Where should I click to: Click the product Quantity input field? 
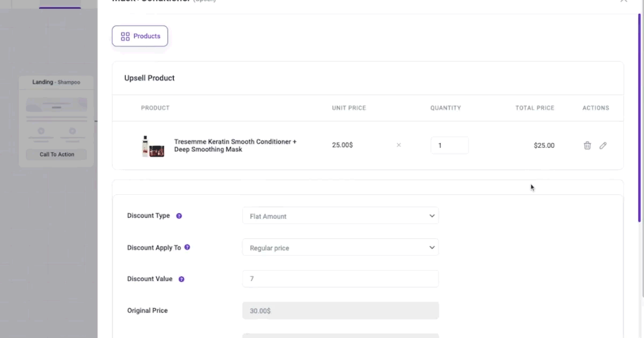point(449,145)
